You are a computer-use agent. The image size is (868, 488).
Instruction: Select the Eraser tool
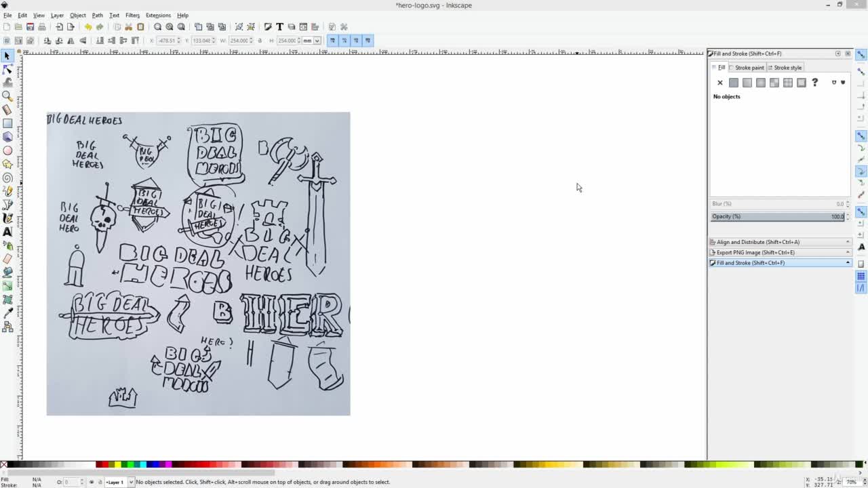(x=7, y=259)
